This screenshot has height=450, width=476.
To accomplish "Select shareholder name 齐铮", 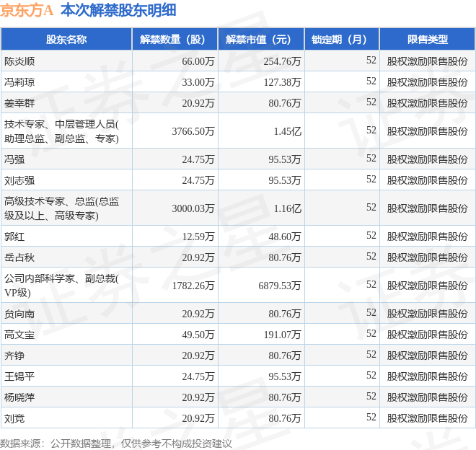I will [14, 356].
